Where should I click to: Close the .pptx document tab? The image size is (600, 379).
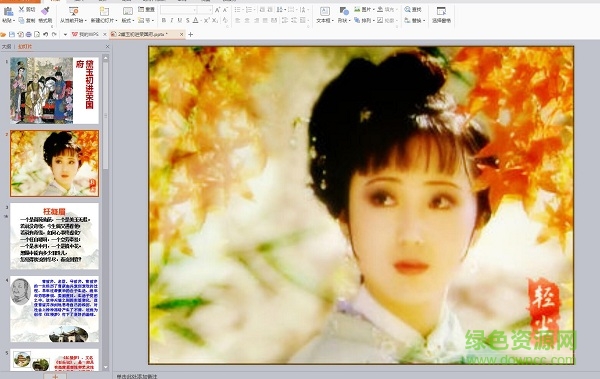[x=181, y=34]
